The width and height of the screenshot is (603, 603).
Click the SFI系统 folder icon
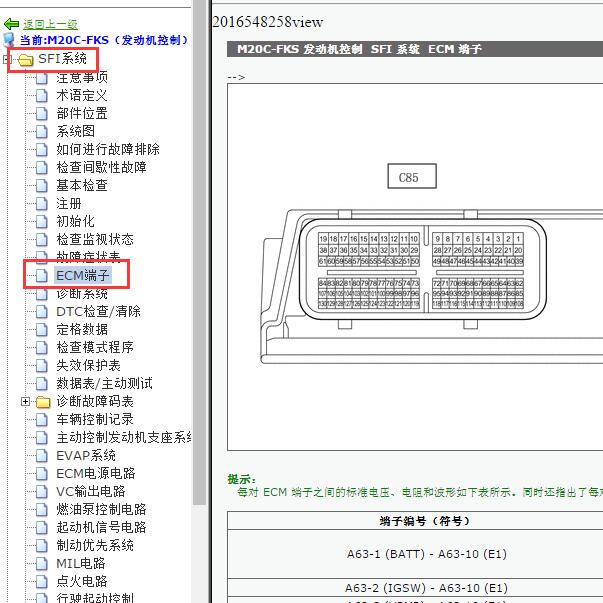tap(26, 60)
